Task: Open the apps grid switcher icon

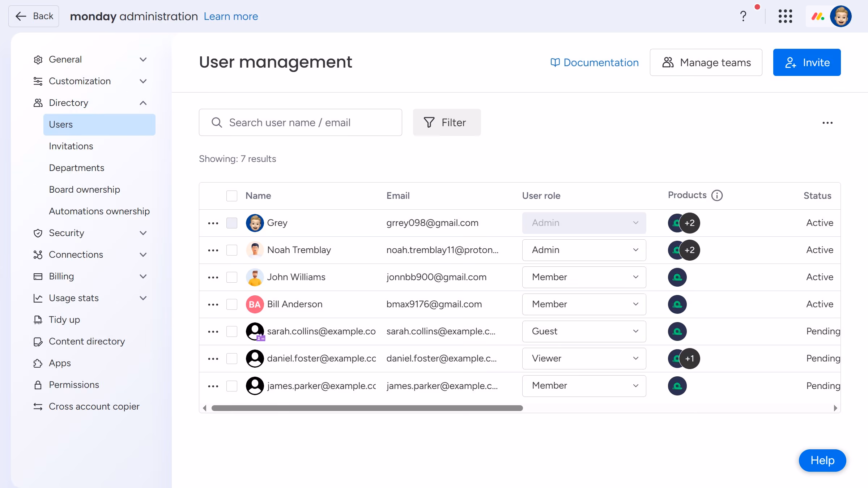Action: coord(785,16)
